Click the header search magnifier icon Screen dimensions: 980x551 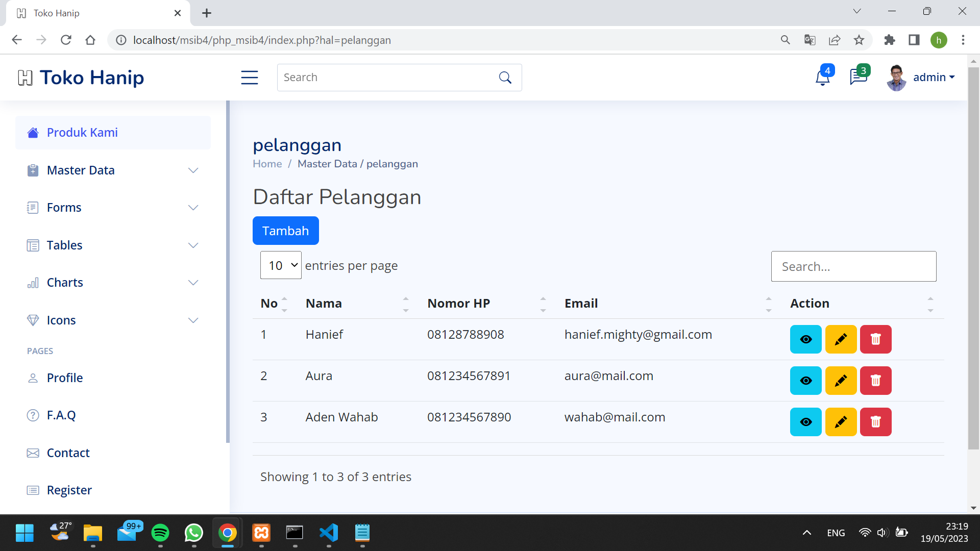[505, 78]
